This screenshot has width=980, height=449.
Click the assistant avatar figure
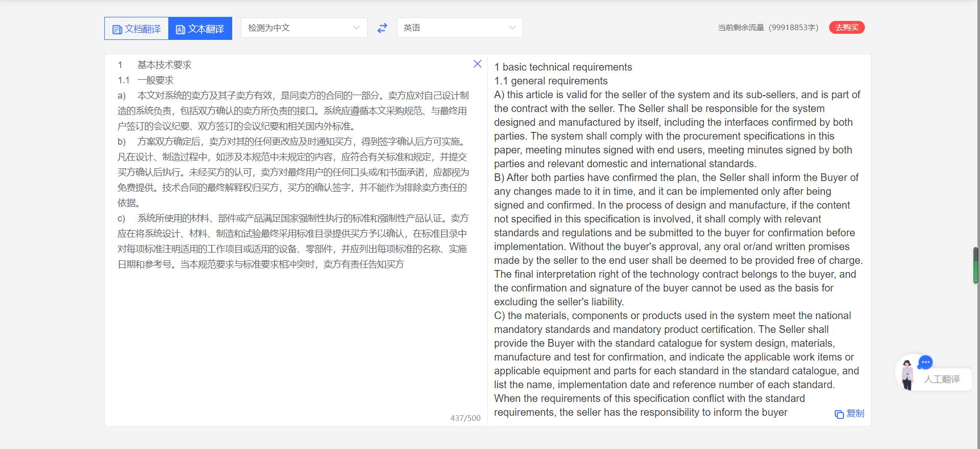[908, 375]
